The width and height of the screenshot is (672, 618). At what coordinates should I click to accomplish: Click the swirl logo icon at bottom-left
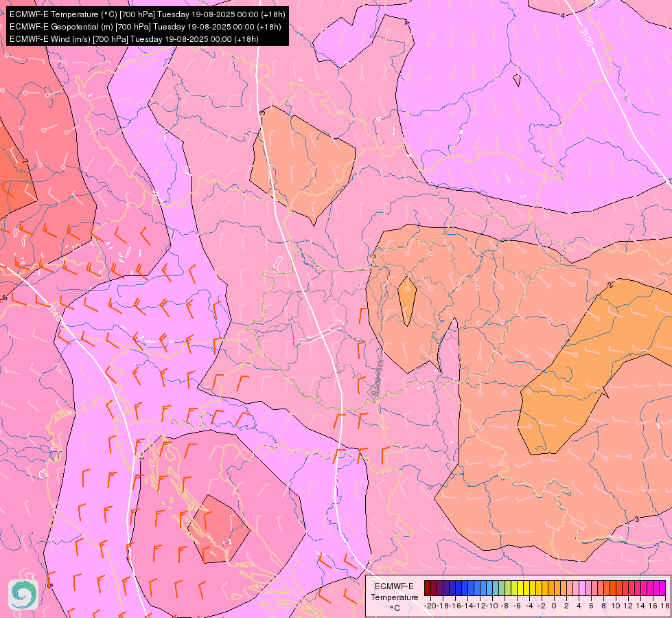23,594
